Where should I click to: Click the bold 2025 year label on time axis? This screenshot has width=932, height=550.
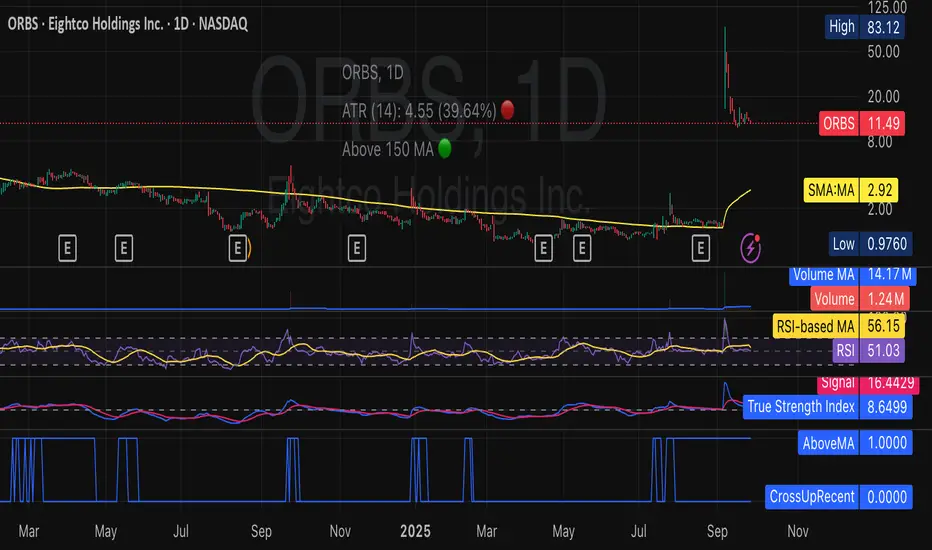point(415,531)
